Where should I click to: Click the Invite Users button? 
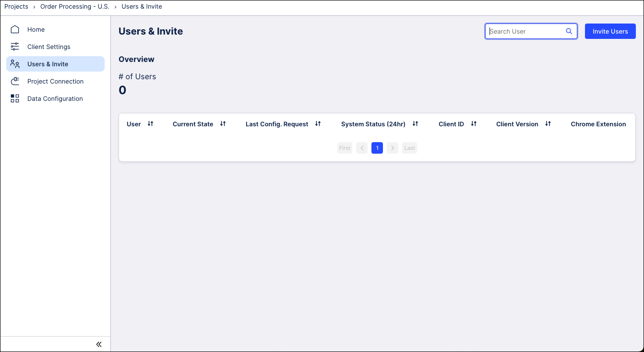(x=610, y=31)
